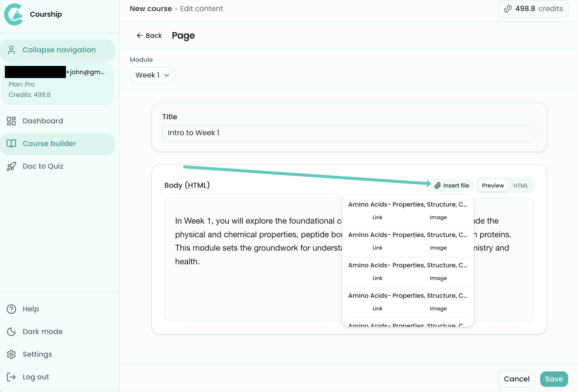The image size is (578, 392).
Task: Insert first Amino Acids file as Image
Action: 438,217
